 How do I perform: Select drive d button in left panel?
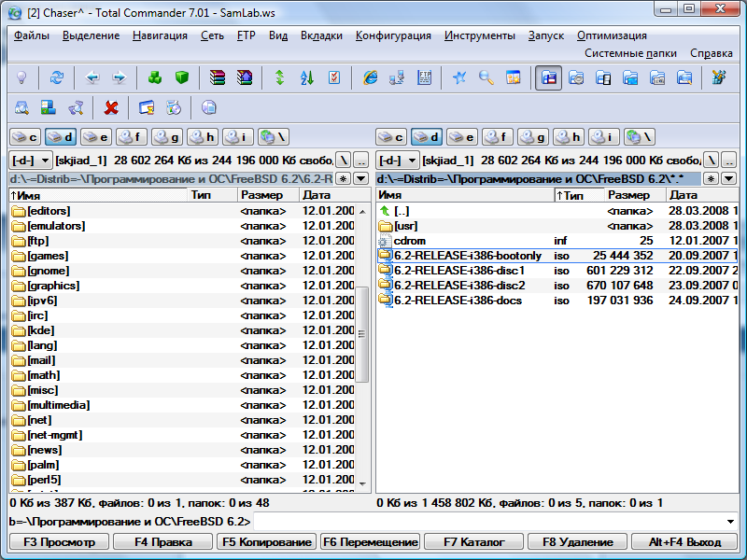tap(61, 137)
